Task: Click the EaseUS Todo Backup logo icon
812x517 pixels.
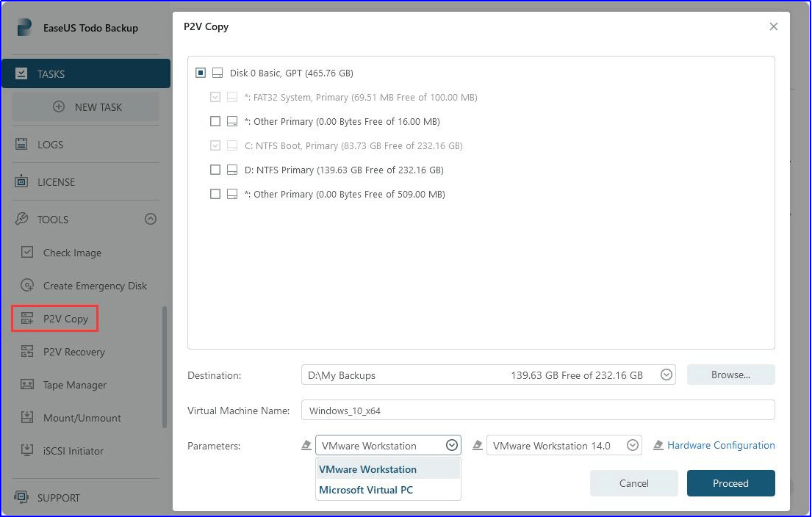Action: [x=24, y=27]
